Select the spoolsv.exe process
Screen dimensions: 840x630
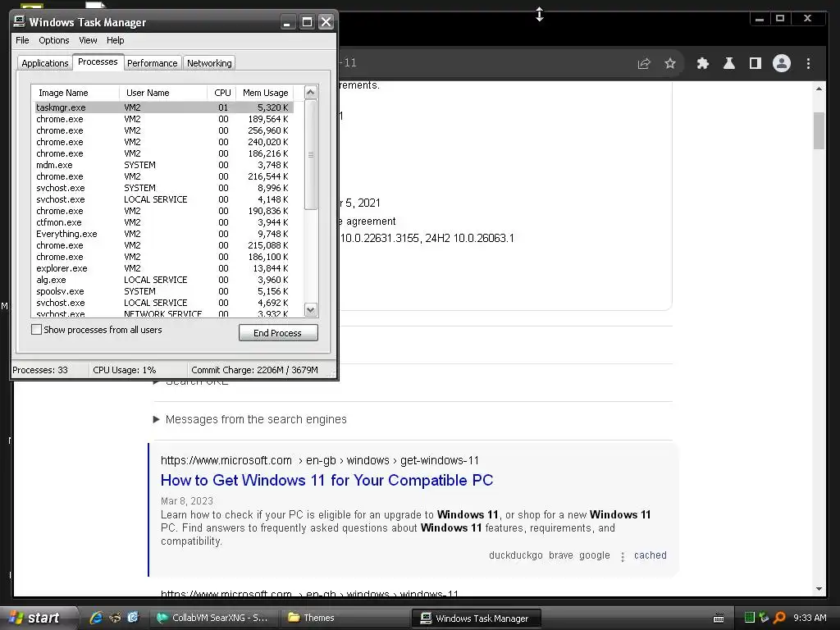point(164,291)
